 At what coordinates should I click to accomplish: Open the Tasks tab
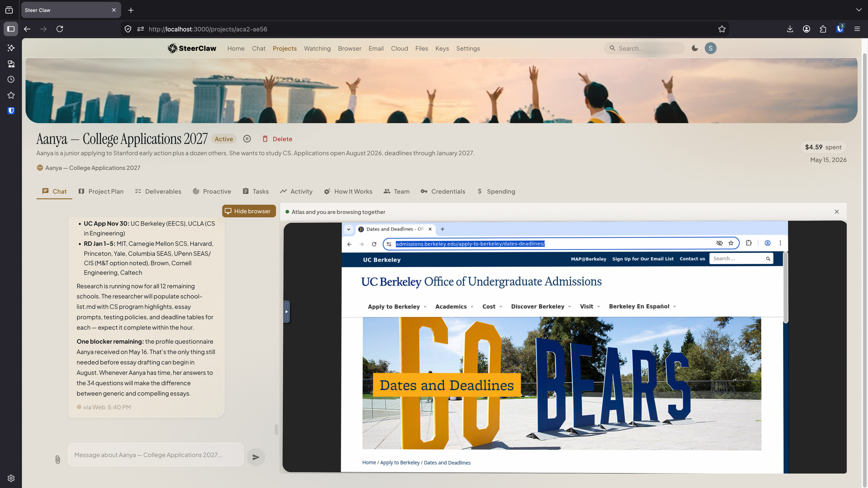click(x=256, y=191)
